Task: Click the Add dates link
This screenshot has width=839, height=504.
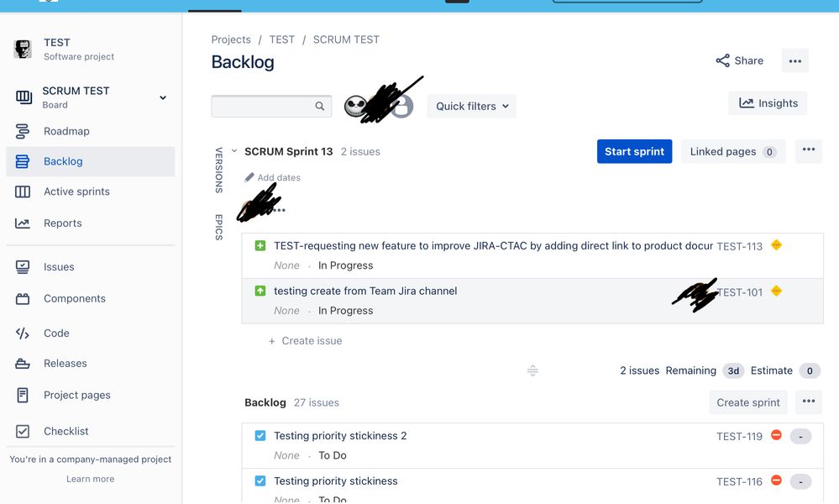Action: click(x=279, y=177)
